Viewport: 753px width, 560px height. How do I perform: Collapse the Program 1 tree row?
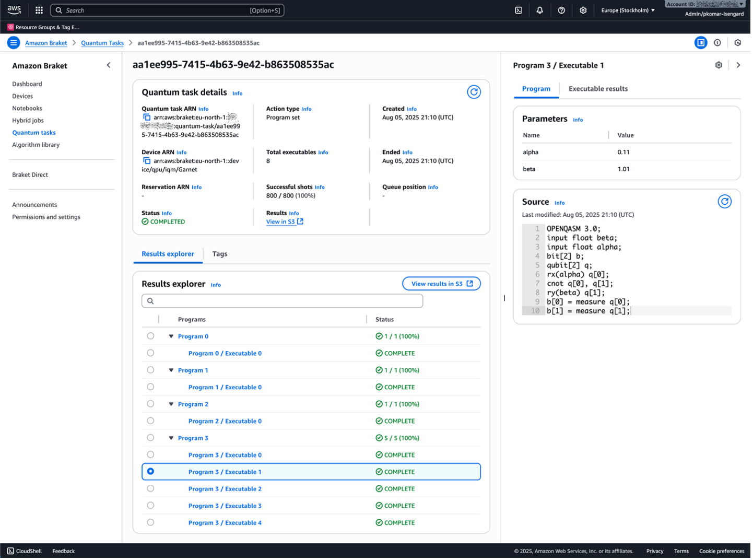(171, 370)
